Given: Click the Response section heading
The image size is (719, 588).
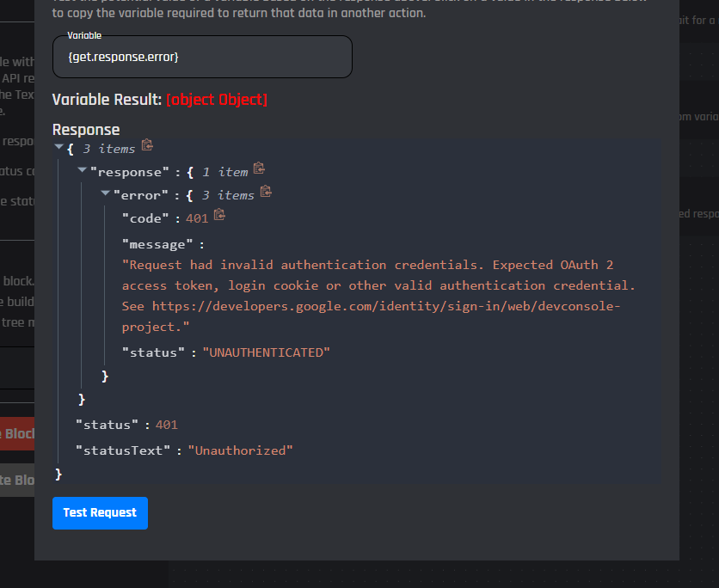Looking at the screenshot, I should (x=86, y=130).
